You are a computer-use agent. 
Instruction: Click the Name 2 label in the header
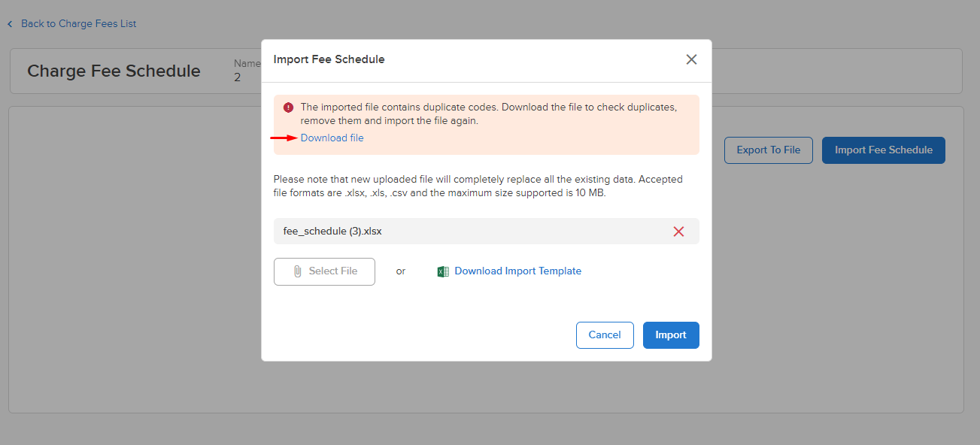coord(248,70)
